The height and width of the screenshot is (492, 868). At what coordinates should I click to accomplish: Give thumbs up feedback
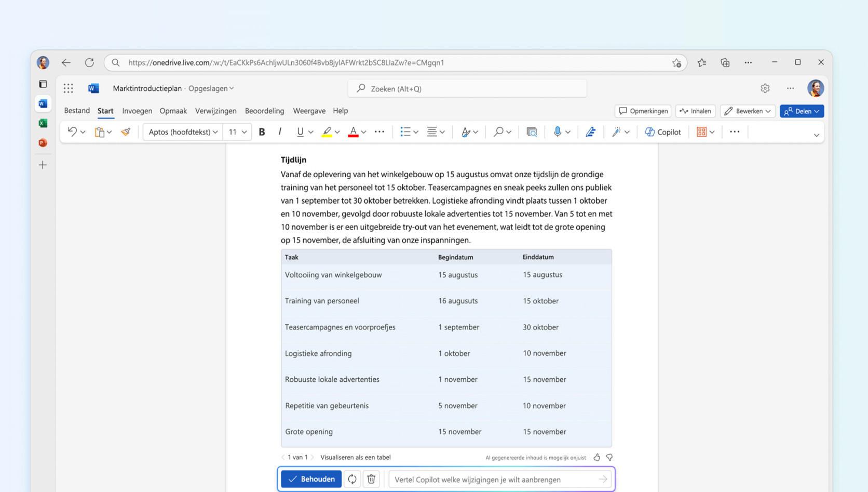point(596,457)
